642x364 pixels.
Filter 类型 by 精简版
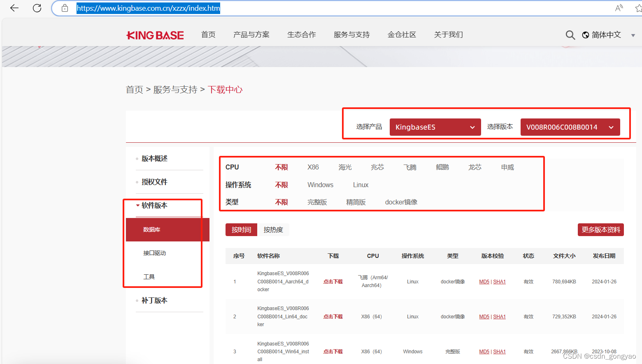point(356,202)
